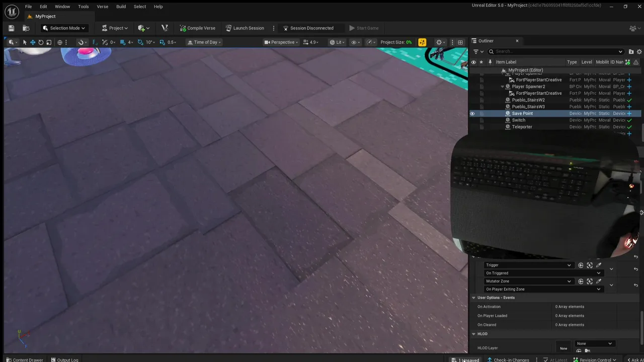The image size is (644, 362).
Task: Click Compile Verse button
Action: tap(198, 28)
